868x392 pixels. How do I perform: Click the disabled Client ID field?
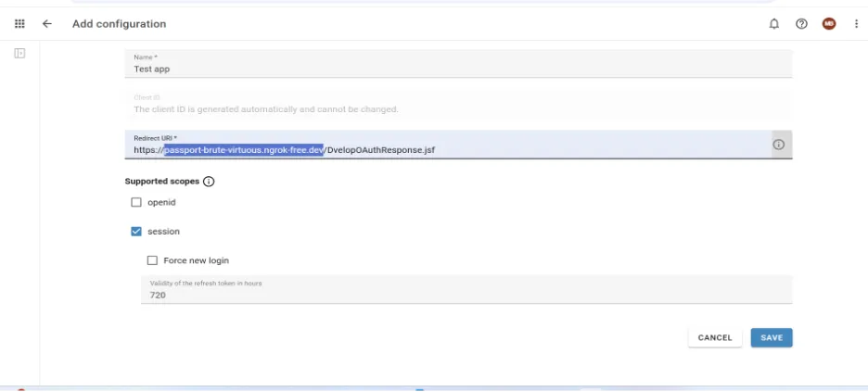tap(458, 104)
